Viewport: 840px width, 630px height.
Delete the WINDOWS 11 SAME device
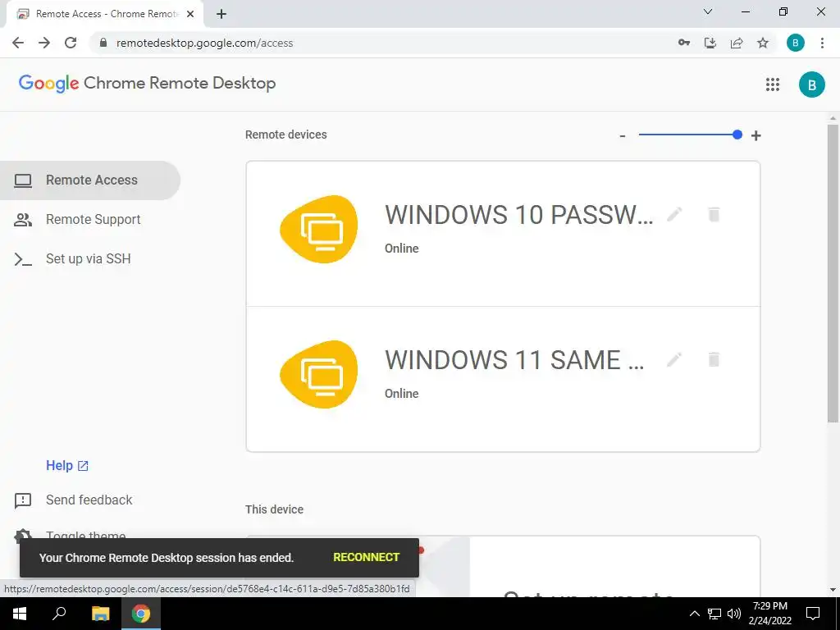tap(714, 359)
